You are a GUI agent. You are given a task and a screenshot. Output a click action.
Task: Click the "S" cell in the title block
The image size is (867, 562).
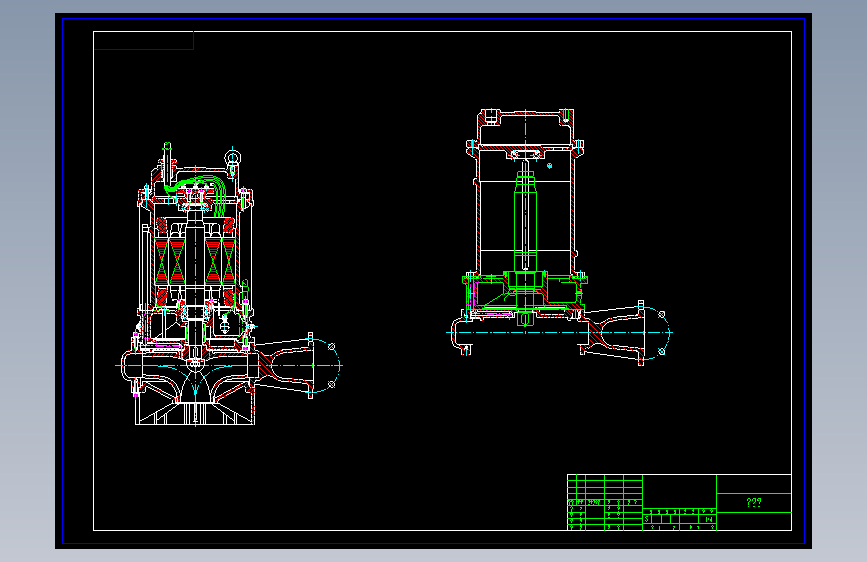[x=646, y=519]
